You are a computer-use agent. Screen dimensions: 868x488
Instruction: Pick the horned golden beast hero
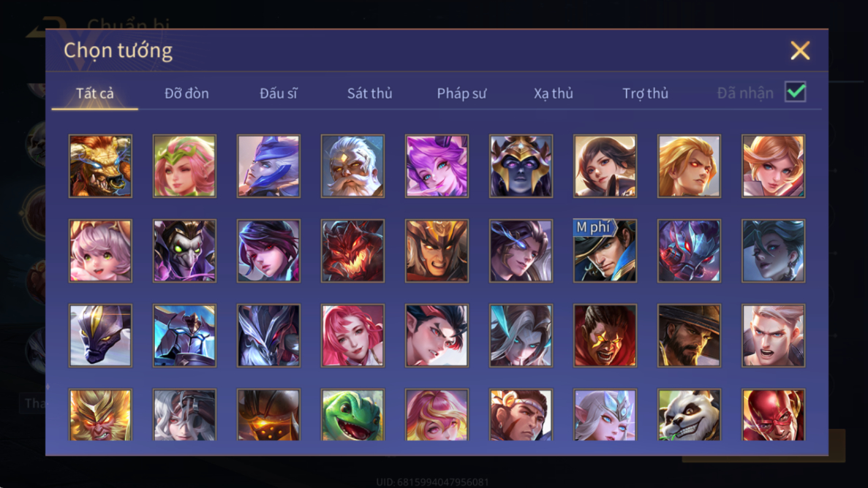coord(100,166)
